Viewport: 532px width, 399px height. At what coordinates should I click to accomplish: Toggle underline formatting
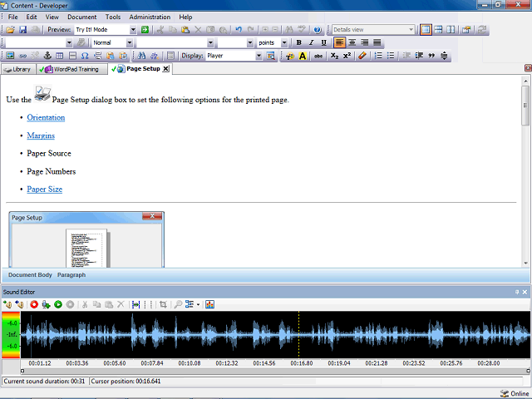[x=323, y=42]
